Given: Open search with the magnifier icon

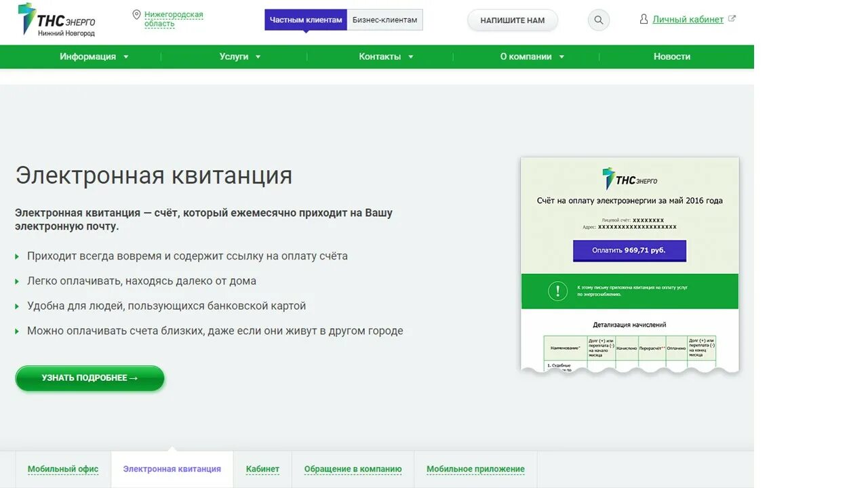Looking at the screenshot, I should [x=599, y=20].
